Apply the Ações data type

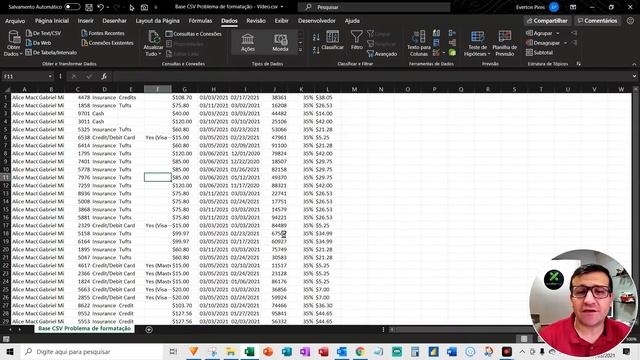click(x=248, y=43)
